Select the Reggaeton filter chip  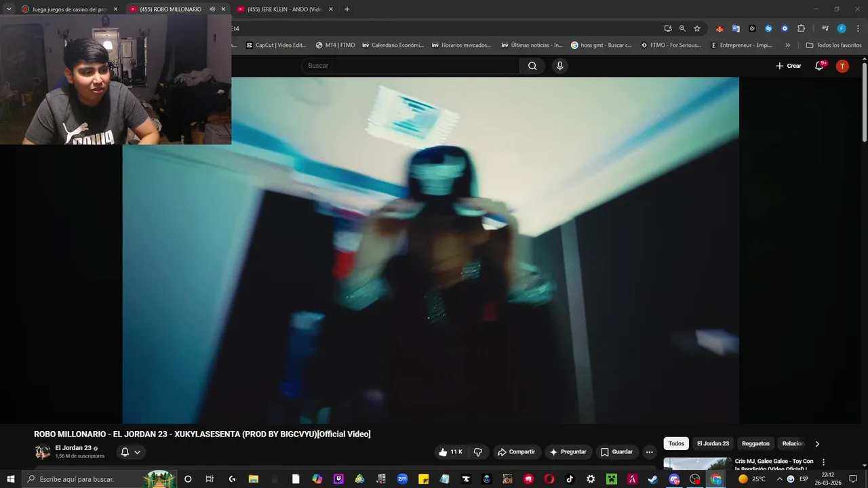pos(755,444)
